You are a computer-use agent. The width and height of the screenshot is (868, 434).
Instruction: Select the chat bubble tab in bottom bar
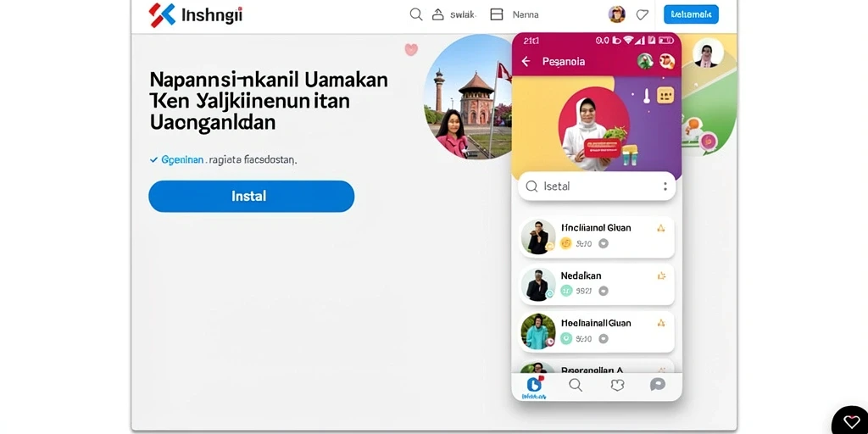658,384
